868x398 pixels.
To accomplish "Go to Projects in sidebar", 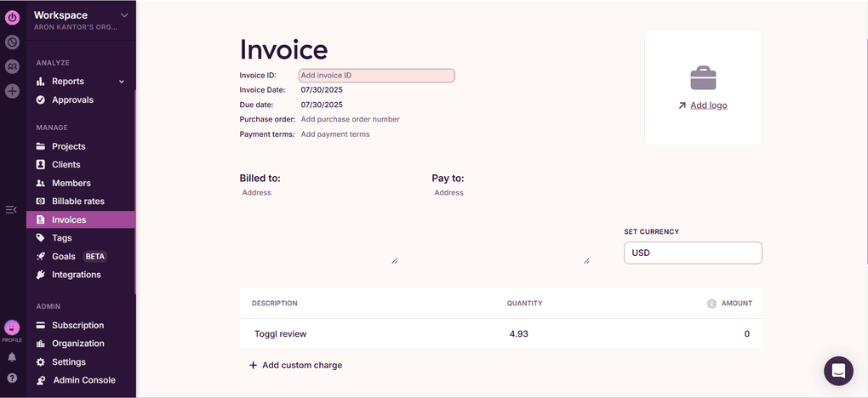I will click(x=68, y=146).
